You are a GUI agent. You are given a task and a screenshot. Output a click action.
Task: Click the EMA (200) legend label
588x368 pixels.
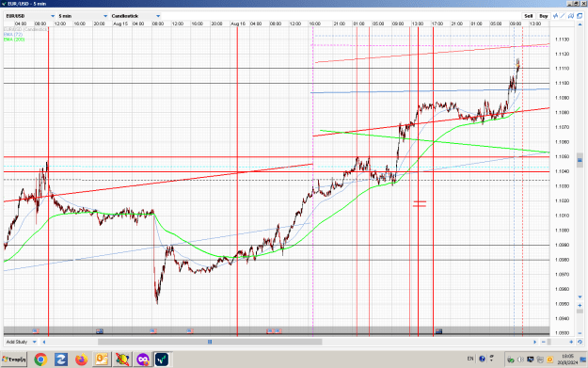(x=14, y=40)
